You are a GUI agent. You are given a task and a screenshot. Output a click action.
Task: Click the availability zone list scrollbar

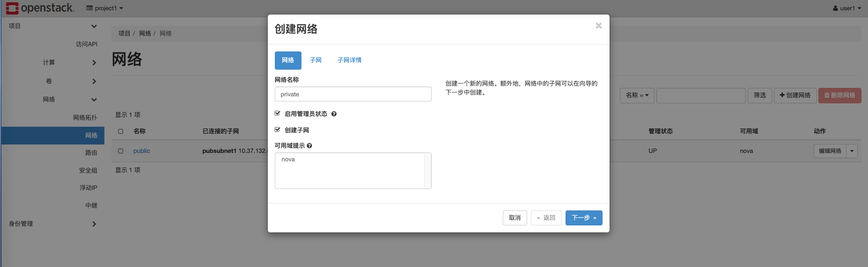coord(427,171)
